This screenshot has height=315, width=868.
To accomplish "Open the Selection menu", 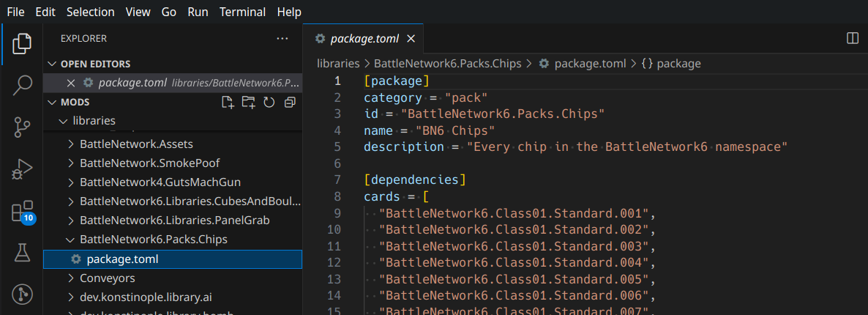I will point(90,12).
